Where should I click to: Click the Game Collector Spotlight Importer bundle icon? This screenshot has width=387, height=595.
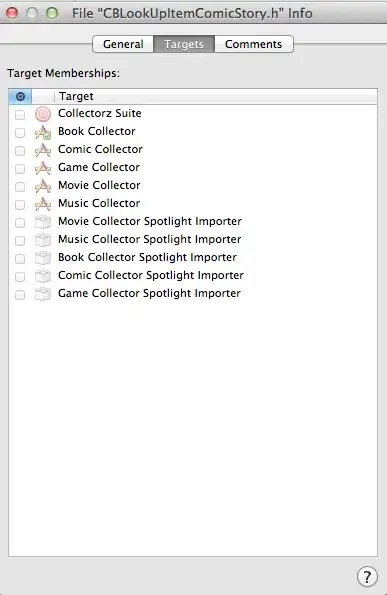pos(43,294)
